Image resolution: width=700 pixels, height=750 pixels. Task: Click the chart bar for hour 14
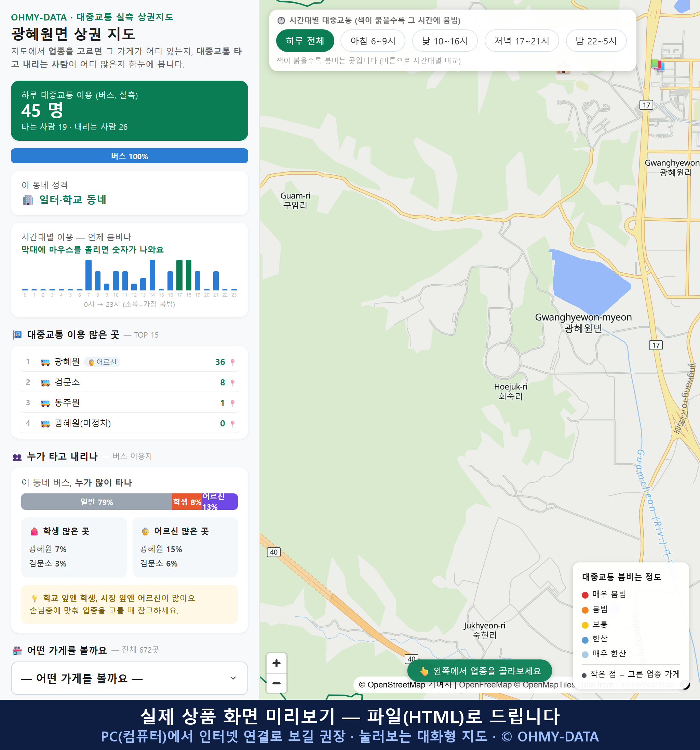[x=152, y=275]
